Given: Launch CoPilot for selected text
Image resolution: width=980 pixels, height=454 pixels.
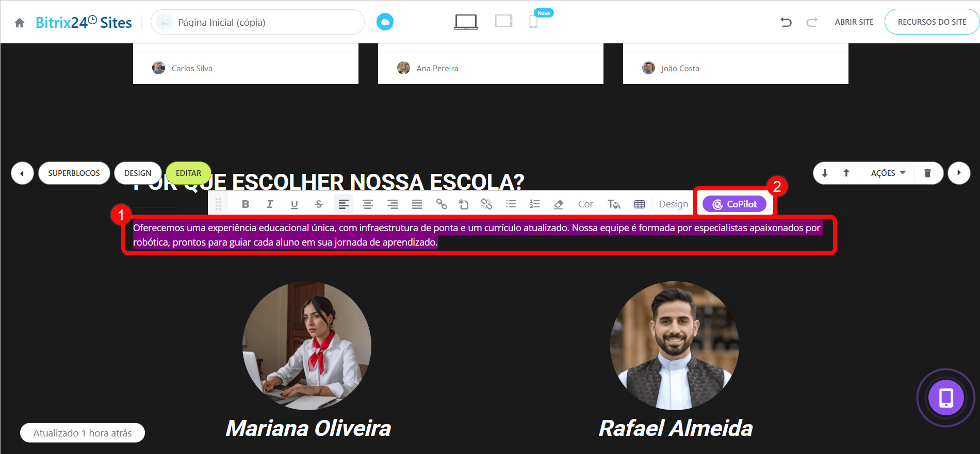Looking at the screenshot, I should pyautogui.click(x=734, y=204).
